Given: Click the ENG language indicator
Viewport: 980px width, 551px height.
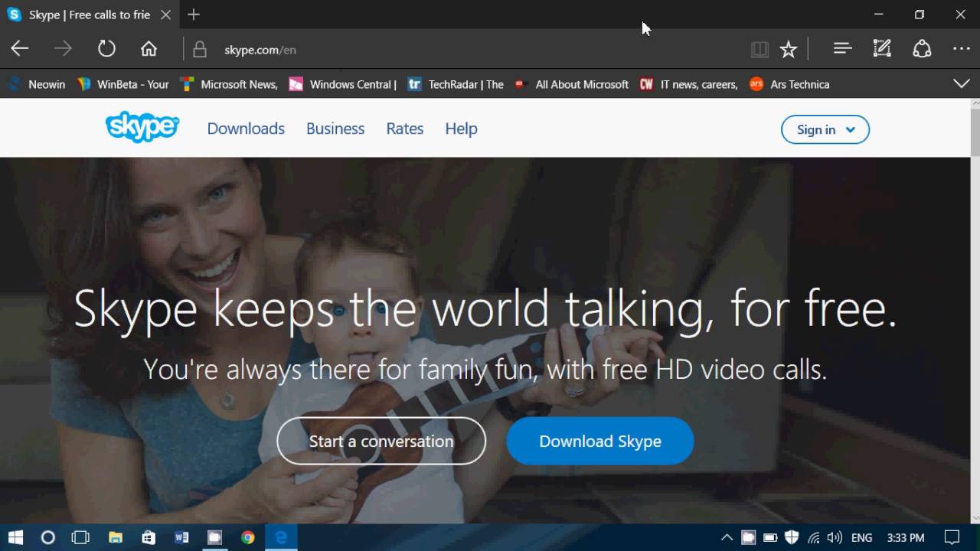Looking at the screenshot, I should 861,538.
